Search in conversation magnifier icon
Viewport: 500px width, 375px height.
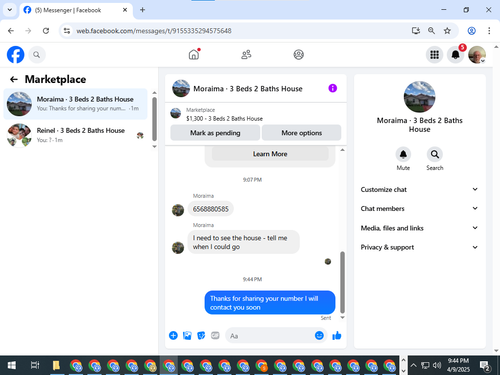point(435,154)
